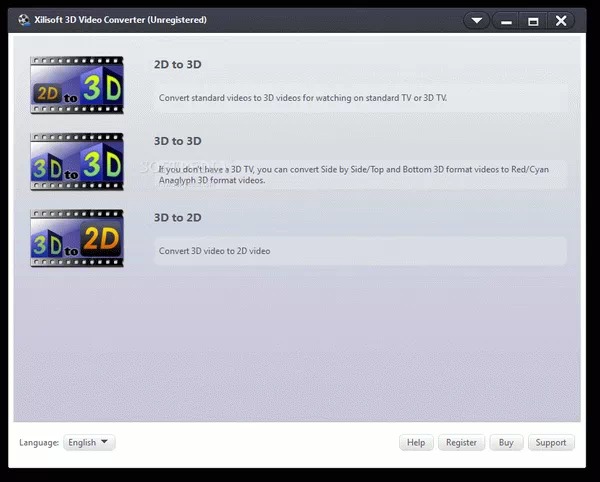Image resolution: width=600 pixels, height=482 pixels.
Task: Select the "3D to 3D" heading
Action: 178,141
